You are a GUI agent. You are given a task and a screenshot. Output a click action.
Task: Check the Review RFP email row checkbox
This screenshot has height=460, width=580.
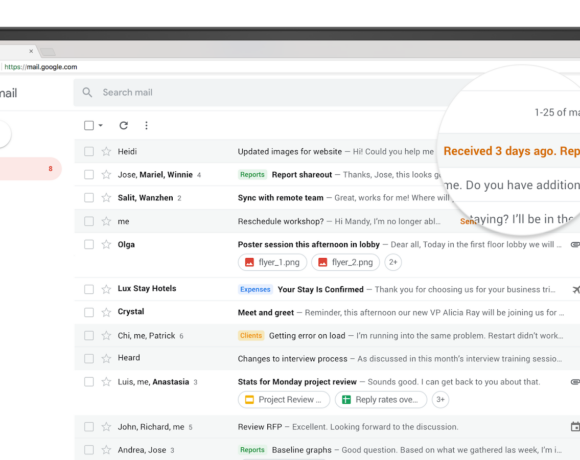(x=89, y=427)
